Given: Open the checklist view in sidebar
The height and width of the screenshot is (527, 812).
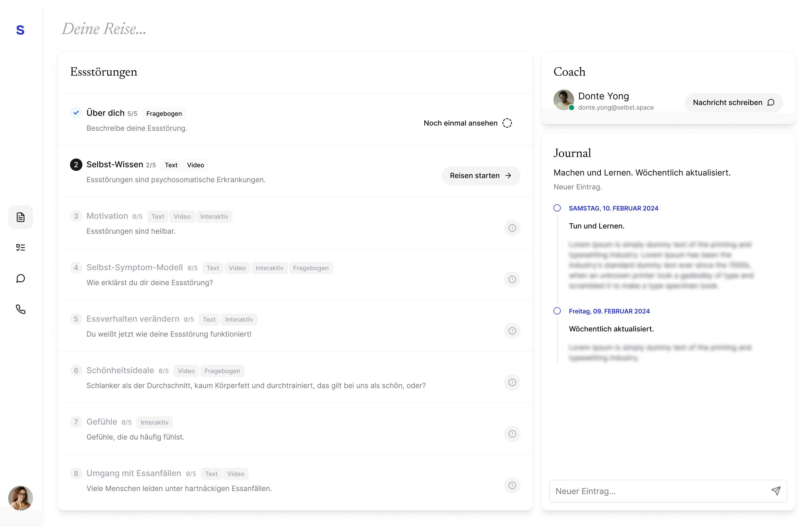Looking at the screenshot, I should coord(21,248).
